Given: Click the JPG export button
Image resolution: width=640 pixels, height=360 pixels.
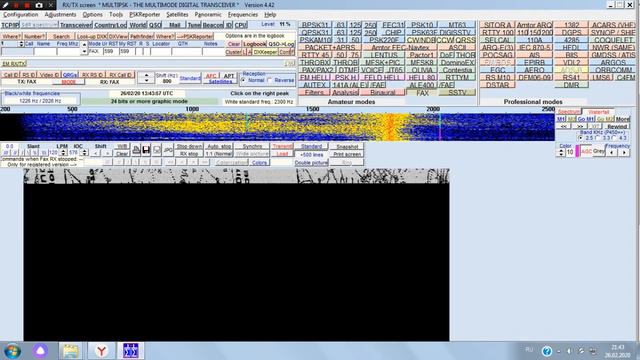Looking at the screenshot, I should click(x=168, y=150).
